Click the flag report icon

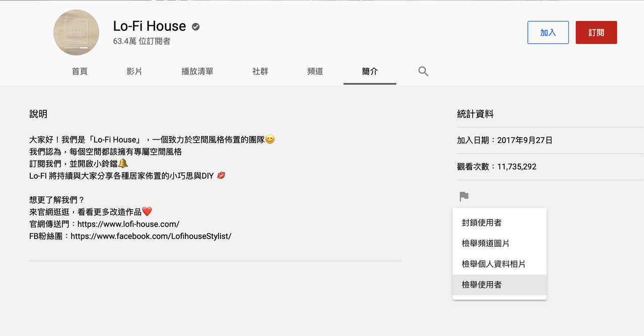464,196
